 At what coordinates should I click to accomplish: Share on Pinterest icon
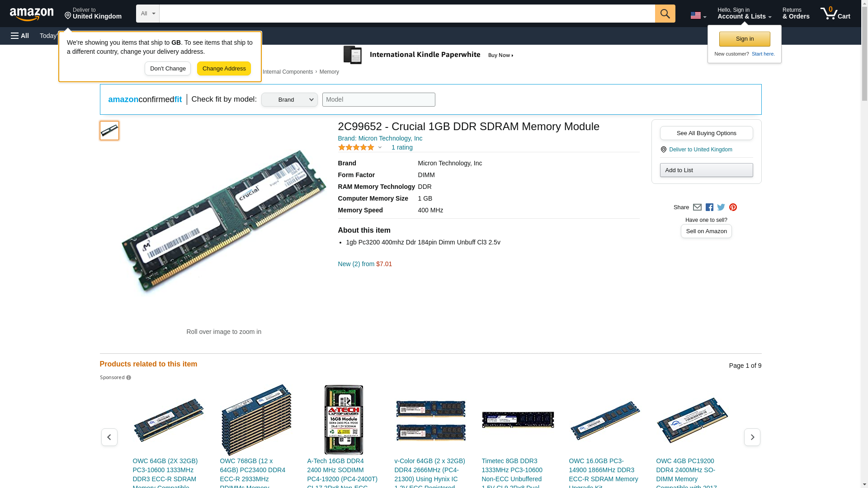coord(733,207)
